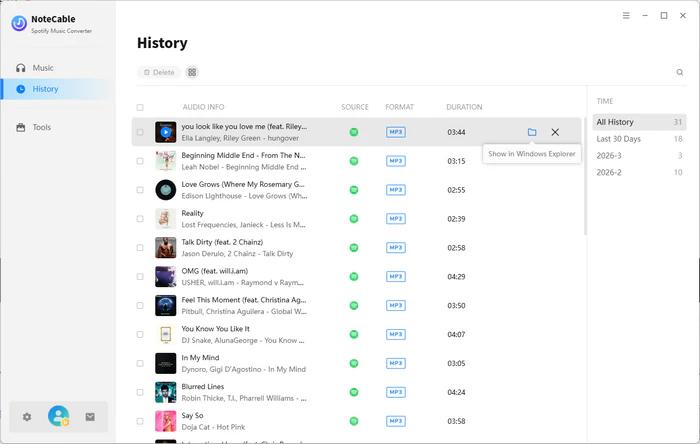
Task: Click Spotify source icon for Say So
Action: [x=354, y=421]
